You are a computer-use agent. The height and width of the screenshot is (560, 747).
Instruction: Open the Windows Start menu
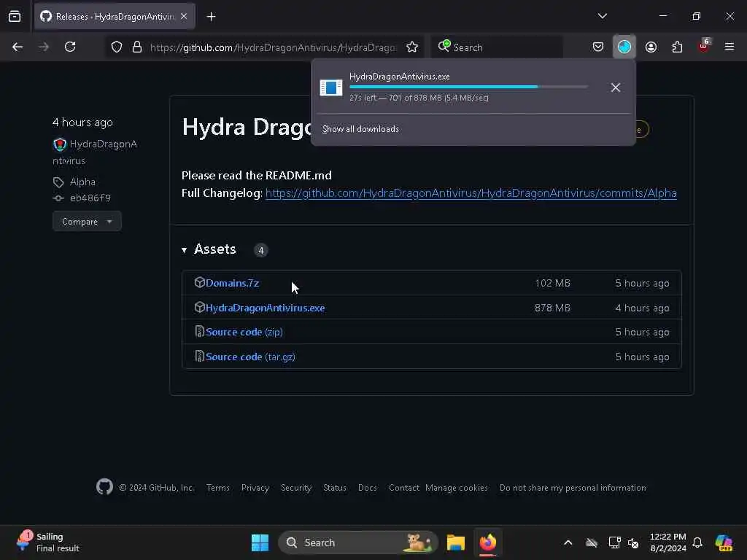[x=260, y=542]
